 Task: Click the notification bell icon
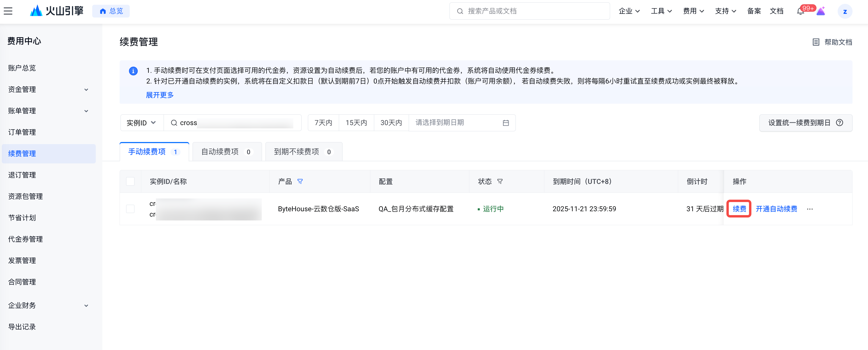click(x=800, y=12)
